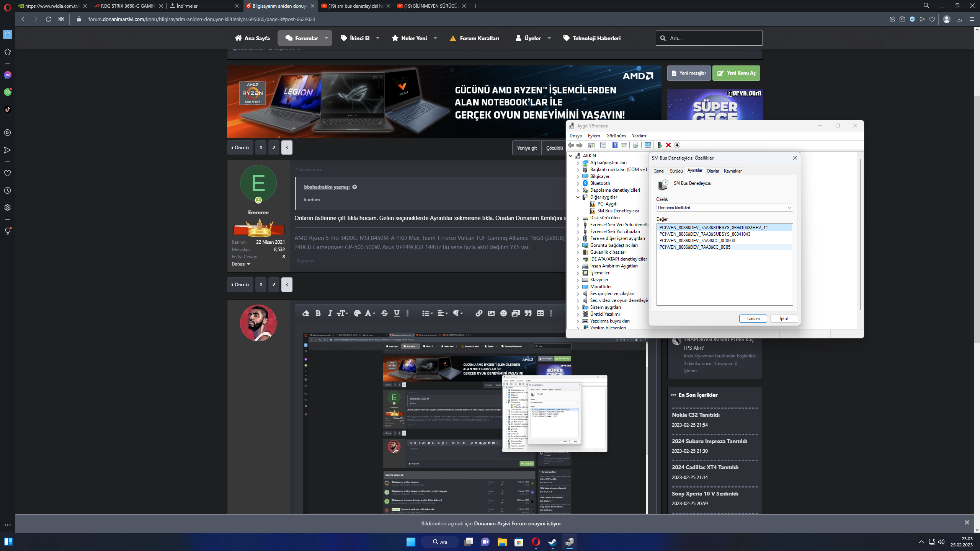Switch to the Sürücü tab

click(676, 171)
